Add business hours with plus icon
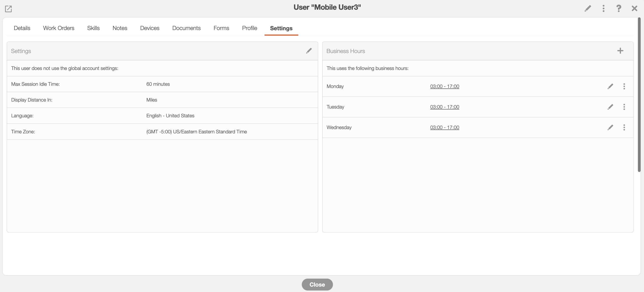 point(620,51)
